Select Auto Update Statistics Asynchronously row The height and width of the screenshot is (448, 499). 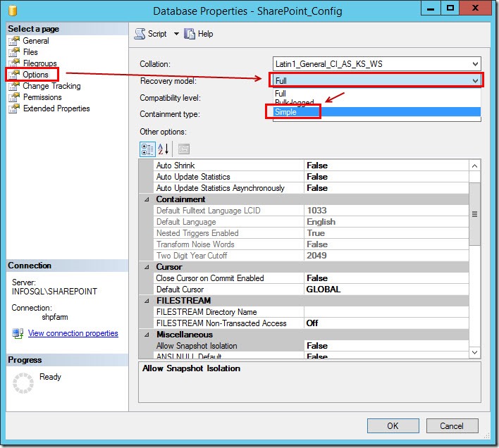pyautogui.click(x=311, y=188)
